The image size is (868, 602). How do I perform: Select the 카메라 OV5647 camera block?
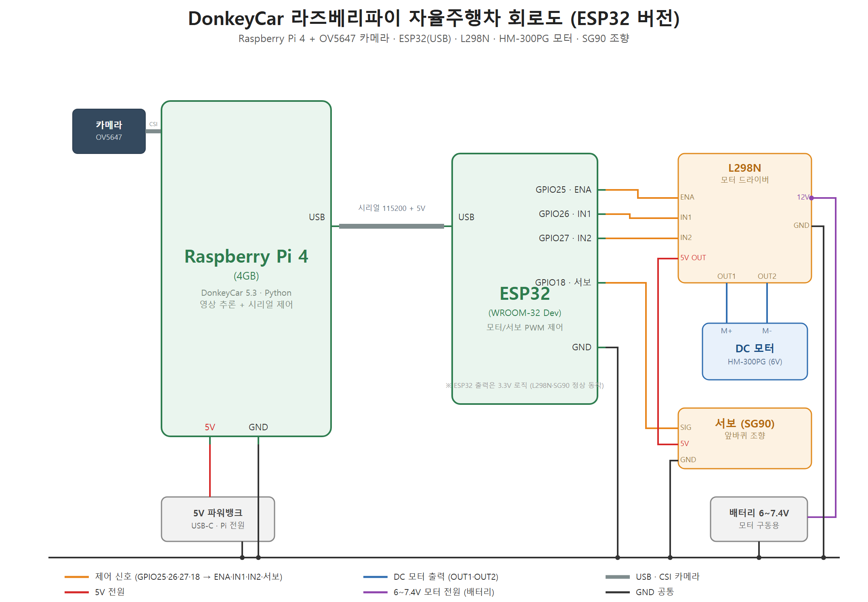pyautogui.click(x=109, y=131)
